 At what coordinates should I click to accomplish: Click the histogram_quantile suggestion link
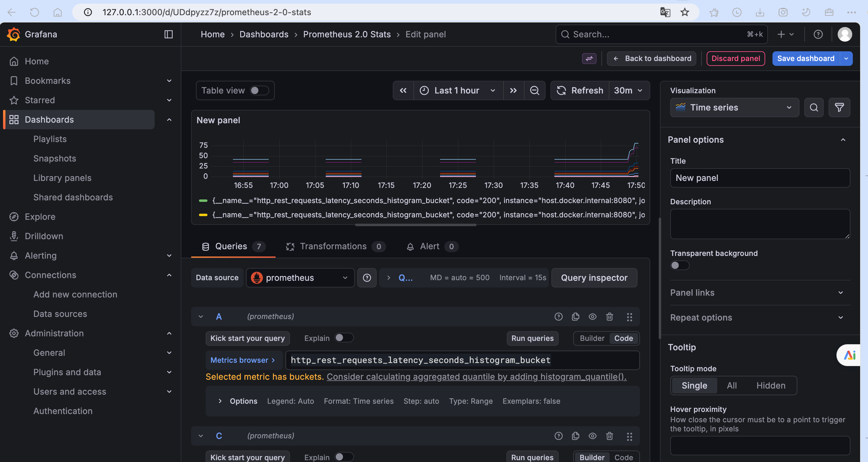click(x=476, y=377)
